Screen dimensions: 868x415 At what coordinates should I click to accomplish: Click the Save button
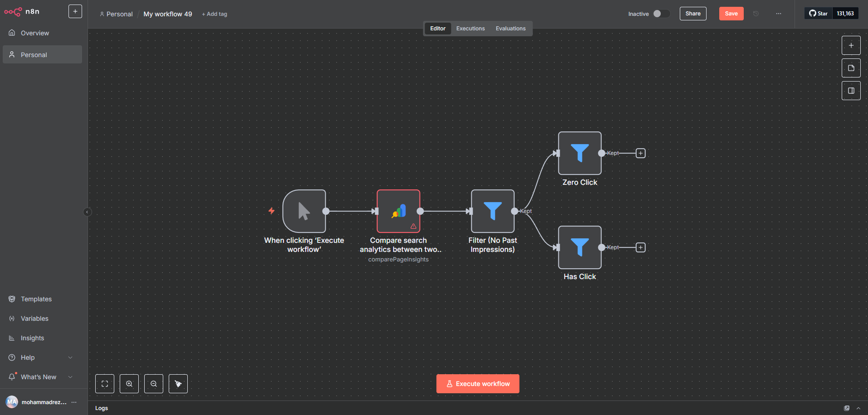(731, 14)
